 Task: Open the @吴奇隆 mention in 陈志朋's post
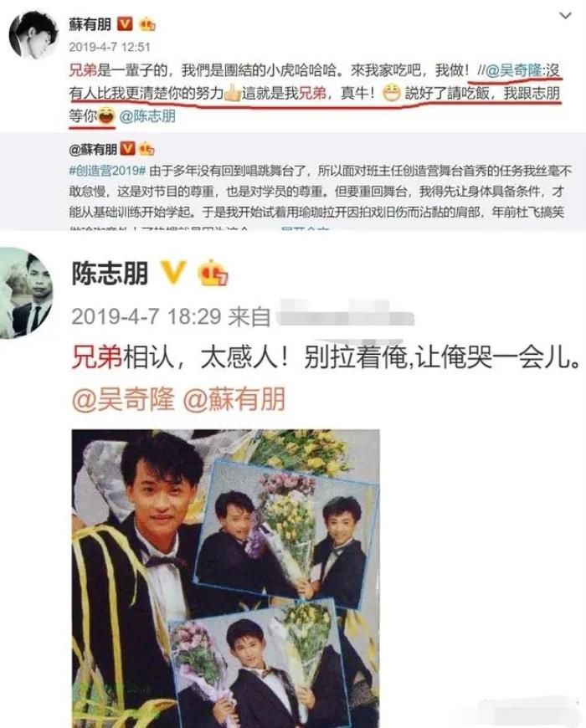tap(123, 399)
